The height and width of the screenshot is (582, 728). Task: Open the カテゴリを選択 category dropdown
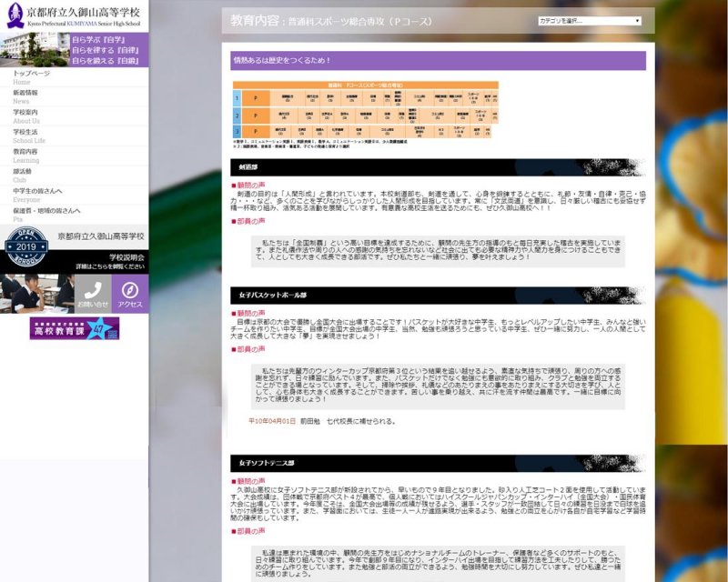point(590,20)
